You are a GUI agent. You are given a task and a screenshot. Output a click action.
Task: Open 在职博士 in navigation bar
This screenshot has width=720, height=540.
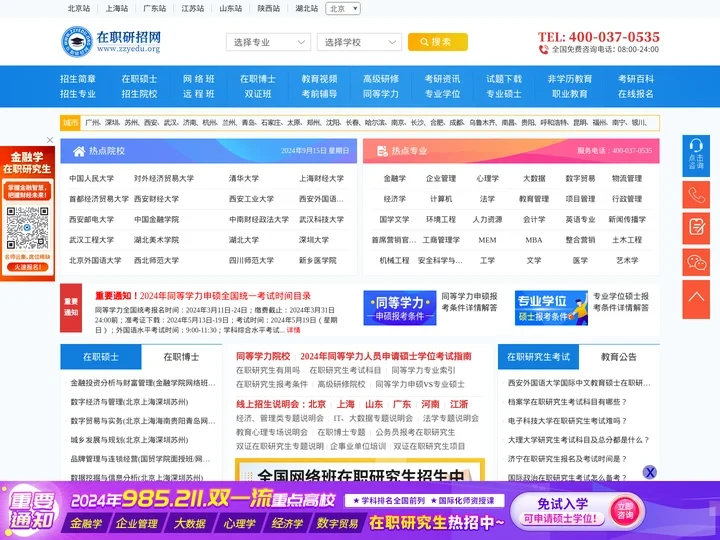258,79
